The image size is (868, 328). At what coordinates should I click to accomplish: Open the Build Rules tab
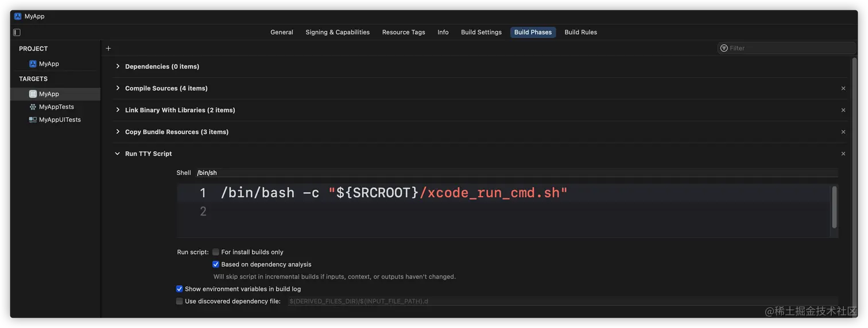pyautogui.click(x=580, y=32)
